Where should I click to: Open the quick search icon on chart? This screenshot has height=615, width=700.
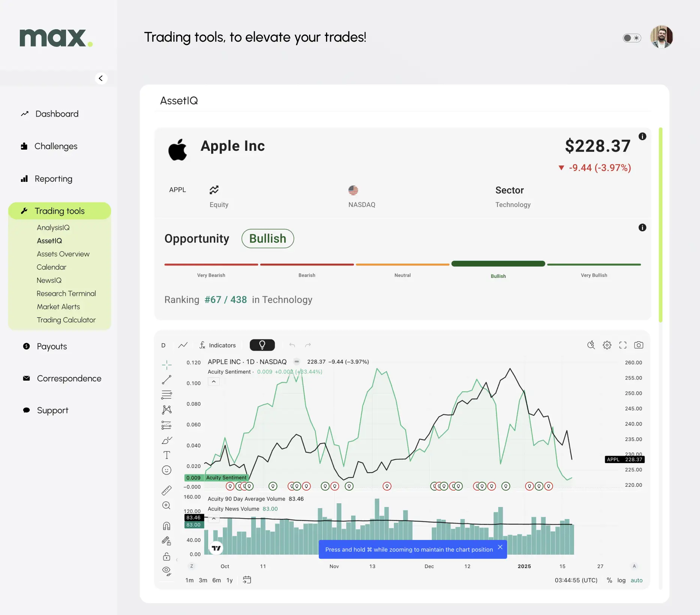click(591, 345)
